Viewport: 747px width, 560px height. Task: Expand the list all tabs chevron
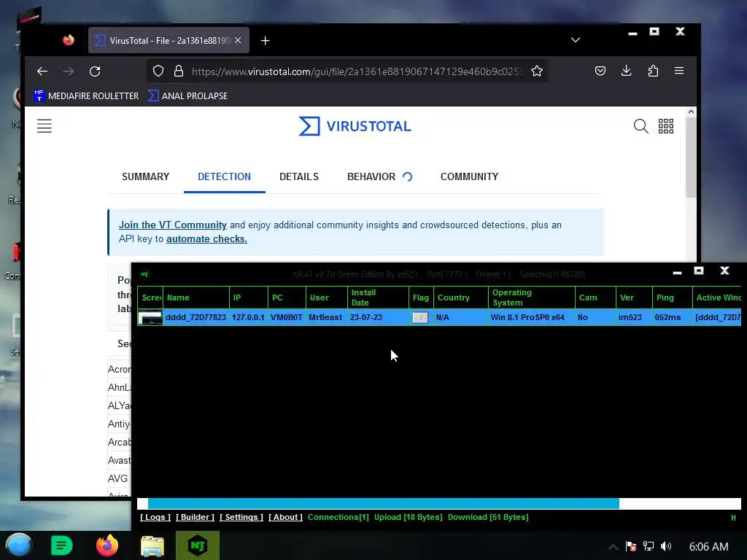tap(576, 40)
